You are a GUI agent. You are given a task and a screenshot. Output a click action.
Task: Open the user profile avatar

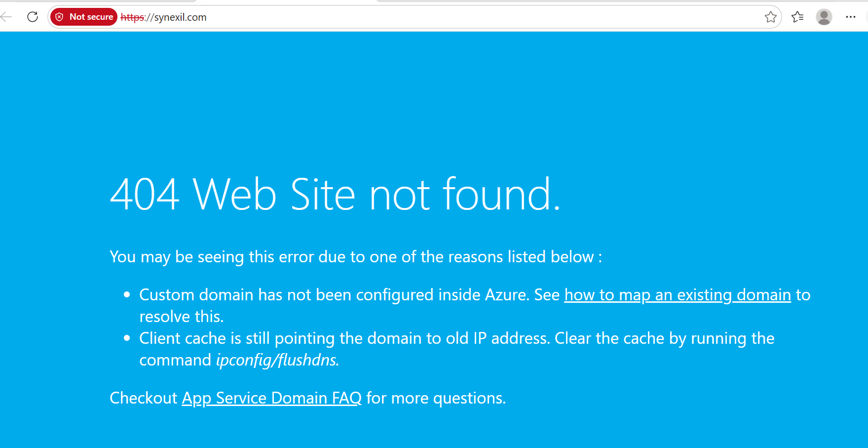tap(824, 17)
